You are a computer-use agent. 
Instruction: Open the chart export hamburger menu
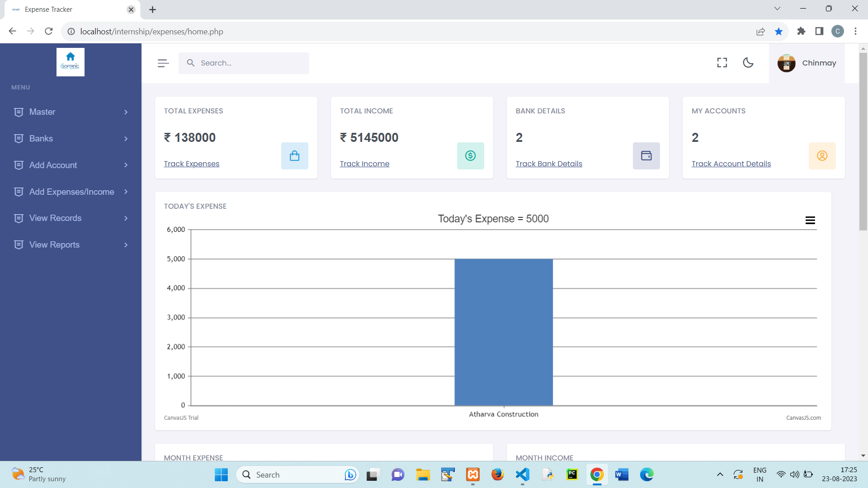click(x=810, y=220)
